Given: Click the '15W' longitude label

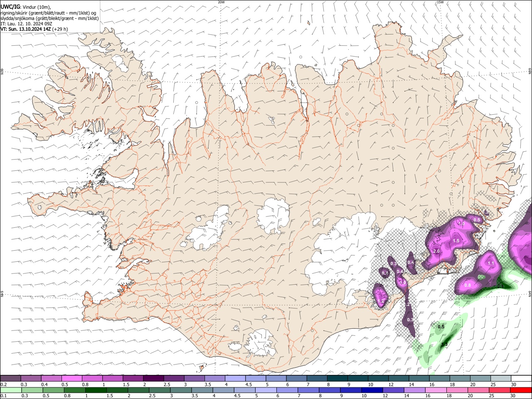Looking at the screenshot, I should click(440, 2).
